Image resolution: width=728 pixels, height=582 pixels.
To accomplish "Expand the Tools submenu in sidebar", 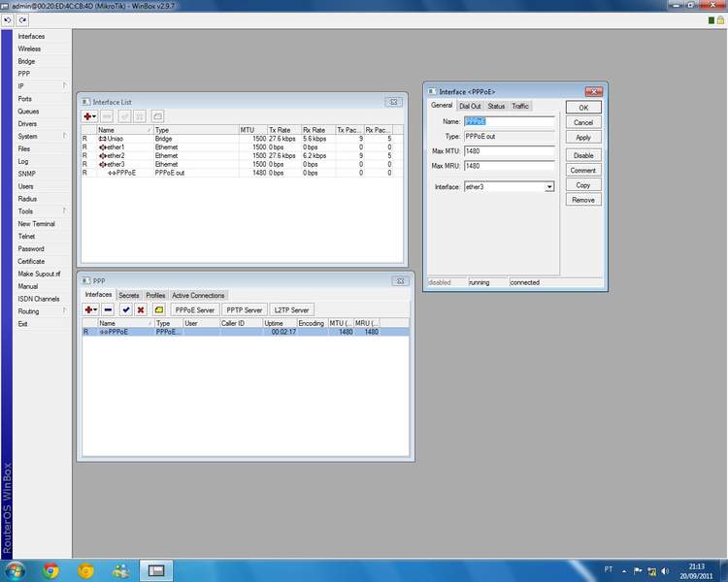I will tap(64, 211).
